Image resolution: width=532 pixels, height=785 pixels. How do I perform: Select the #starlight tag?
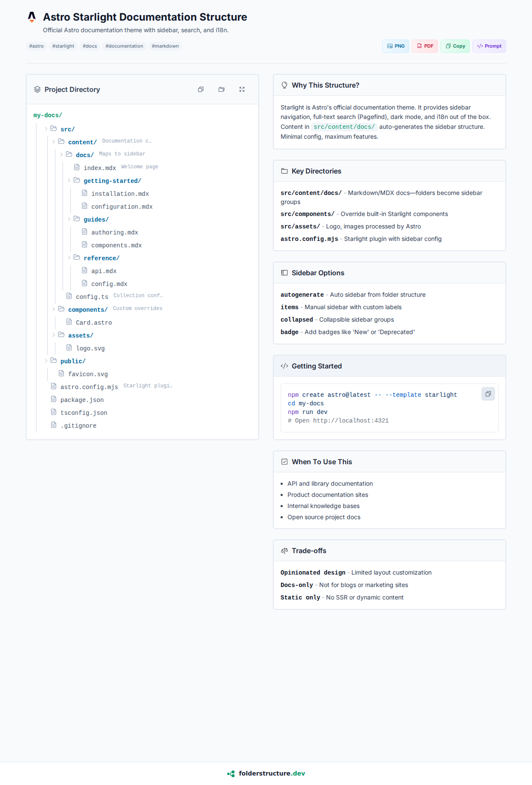[x=63, y=46]
